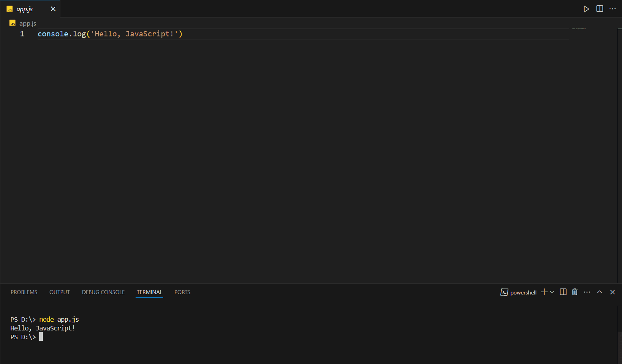Viewport: 622px width, 364px height.
Task: Select the app.js editor tab
Action: tap(30, 9)
